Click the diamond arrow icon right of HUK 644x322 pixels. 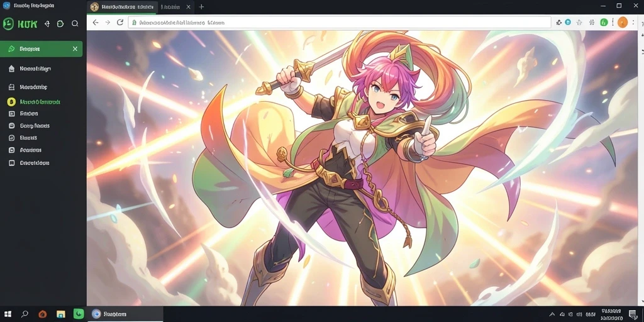pos(47,24)
